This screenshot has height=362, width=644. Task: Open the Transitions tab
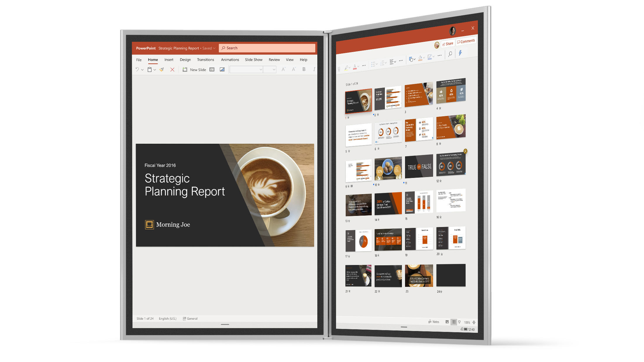click(x=205, y=60)
